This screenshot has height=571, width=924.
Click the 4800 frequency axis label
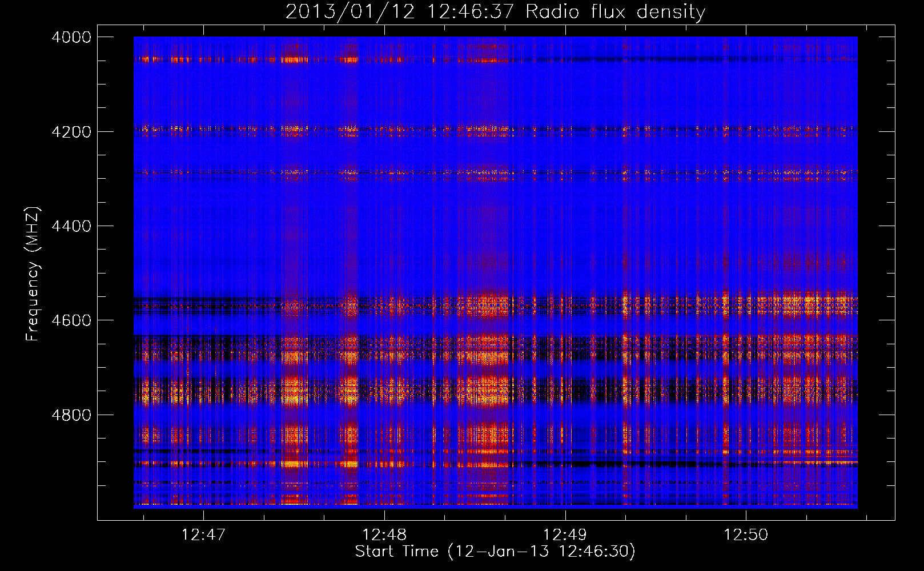point(71,415)
